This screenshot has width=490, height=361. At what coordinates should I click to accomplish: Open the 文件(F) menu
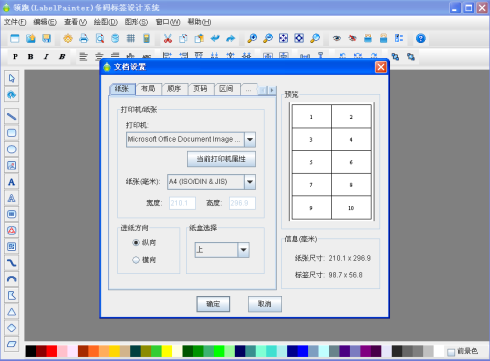coord(15,22)
